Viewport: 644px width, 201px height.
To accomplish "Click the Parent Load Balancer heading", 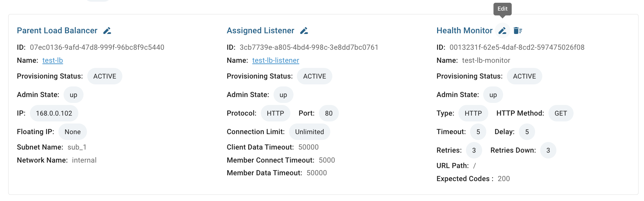I will [57, 31].
